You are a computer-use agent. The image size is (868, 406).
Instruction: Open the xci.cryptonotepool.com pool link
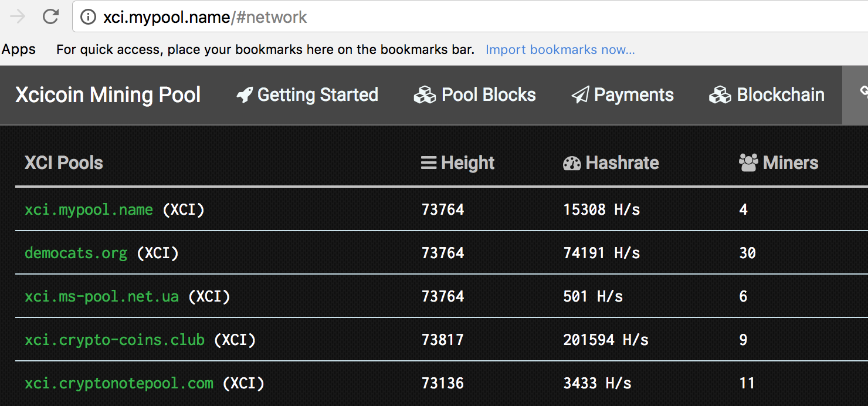coord(119,383)
